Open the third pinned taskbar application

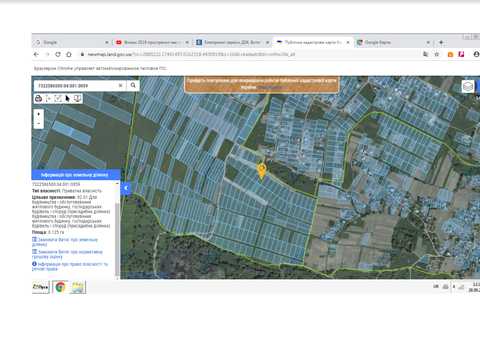pyautogui.click(x=78, y=287)
